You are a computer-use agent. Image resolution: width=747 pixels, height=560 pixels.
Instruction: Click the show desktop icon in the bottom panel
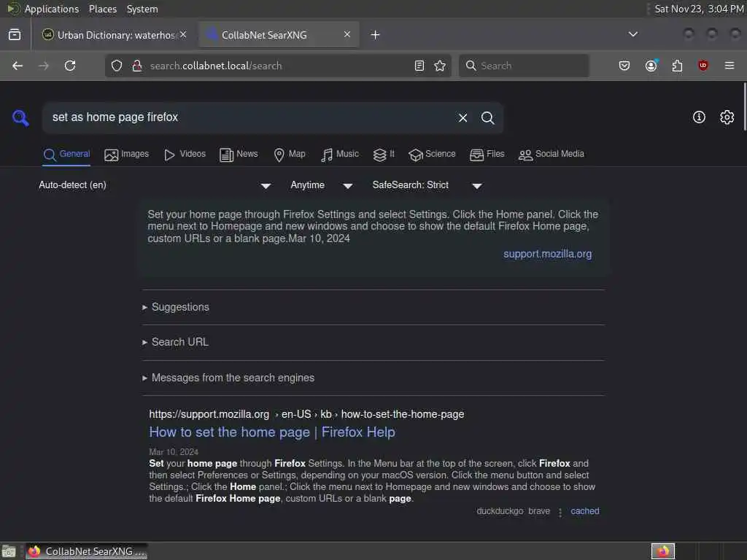pyautogui.click(x=9, y=551)
